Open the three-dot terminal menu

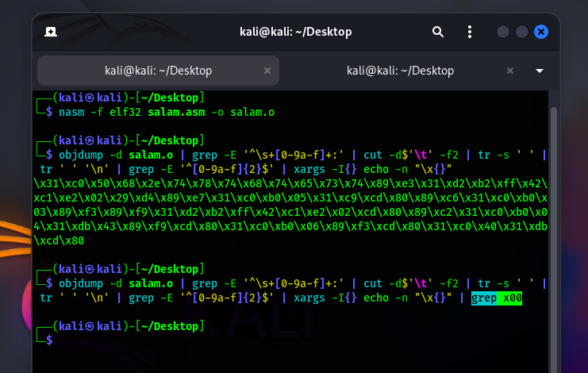pyautogui.click(x=469, y=32)
